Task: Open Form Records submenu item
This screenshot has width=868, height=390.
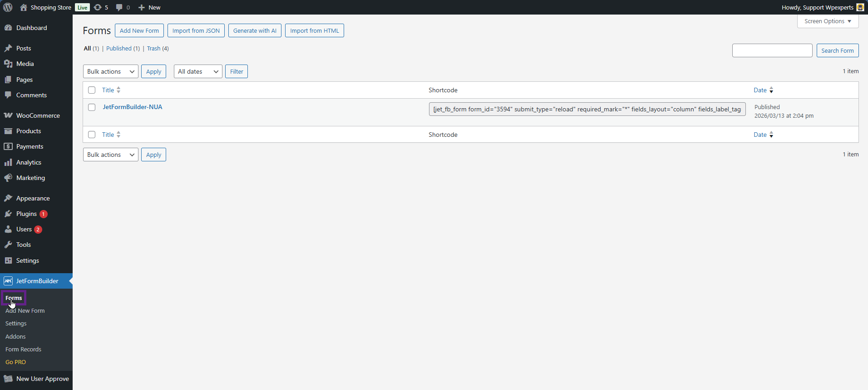Action: [x=23, y=349]
